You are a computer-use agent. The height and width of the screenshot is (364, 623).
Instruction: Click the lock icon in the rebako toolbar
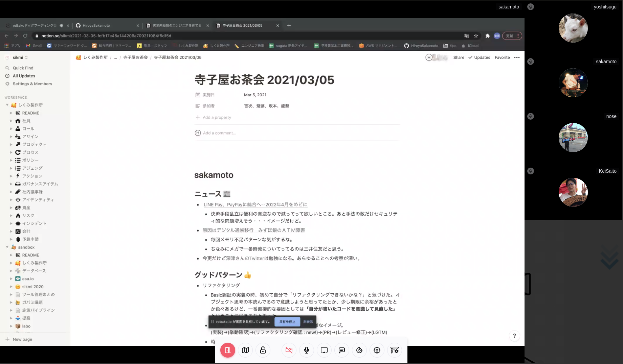(x=263, y=350)
